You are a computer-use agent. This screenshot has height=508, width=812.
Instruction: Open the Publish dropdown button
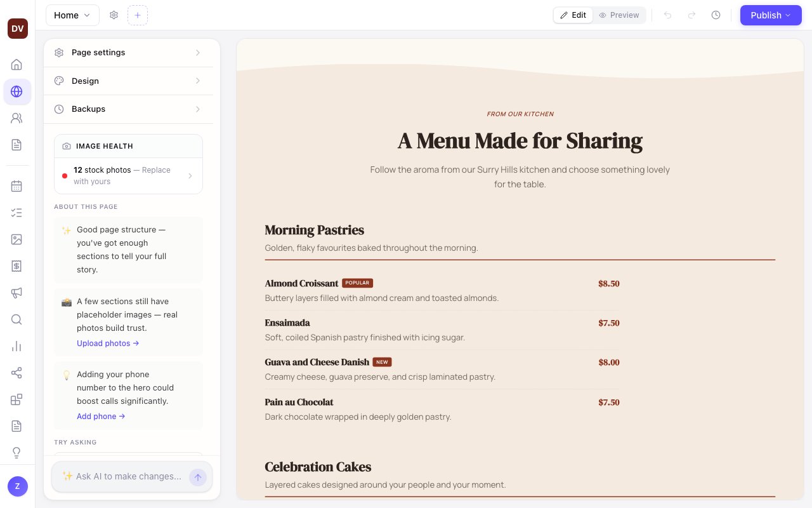[x=771, y=15]
